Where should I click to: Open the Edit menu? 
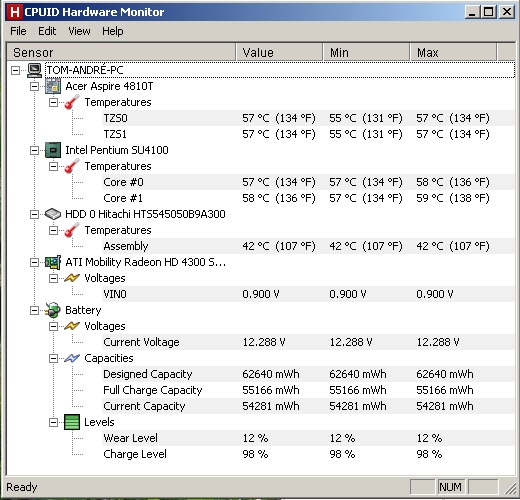pos(47,31)
